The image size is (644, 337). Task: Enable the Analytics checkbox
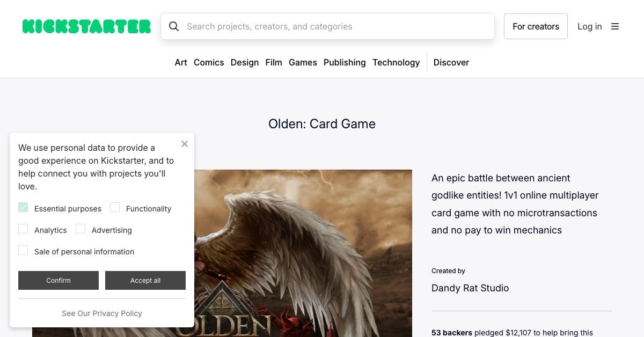click(x=23, y=229)
